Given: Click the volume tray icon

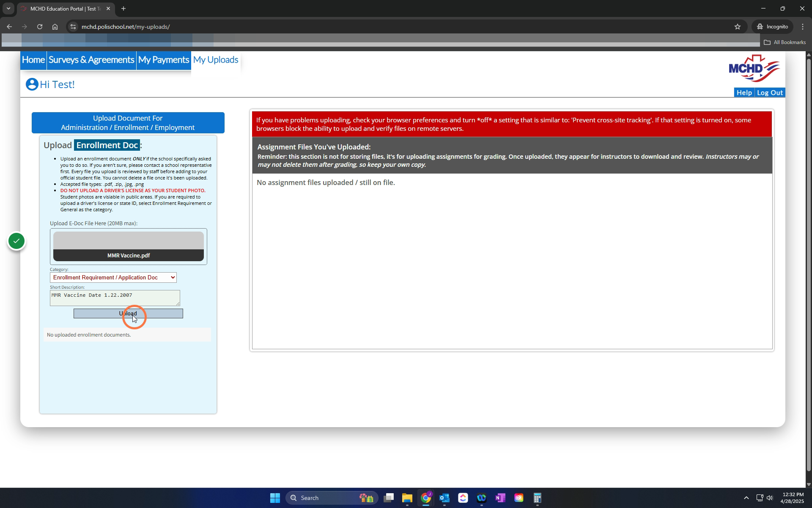Looking at the screenshot, I should [770, 498].
